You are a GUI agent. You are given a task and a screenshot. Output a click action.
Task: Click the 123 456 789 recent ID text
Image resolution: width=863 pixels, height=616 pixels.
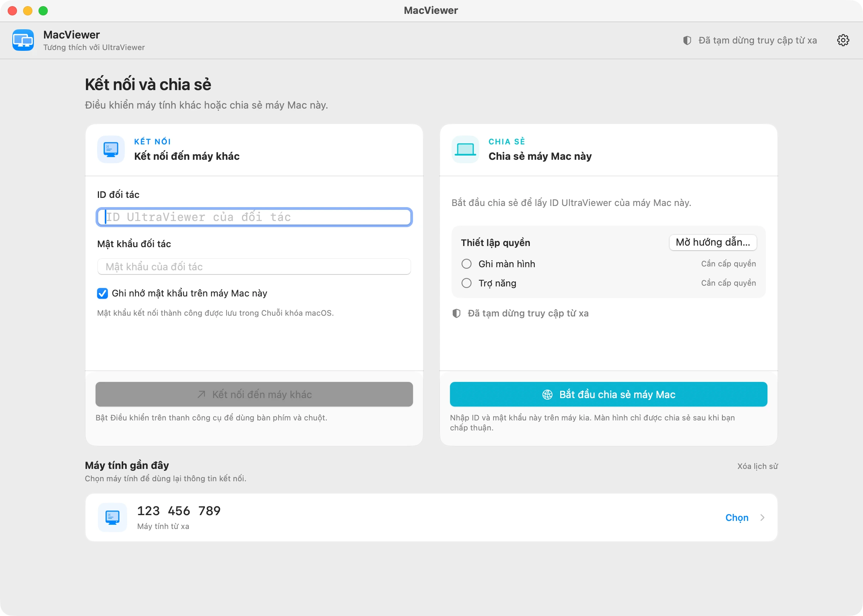179,511
